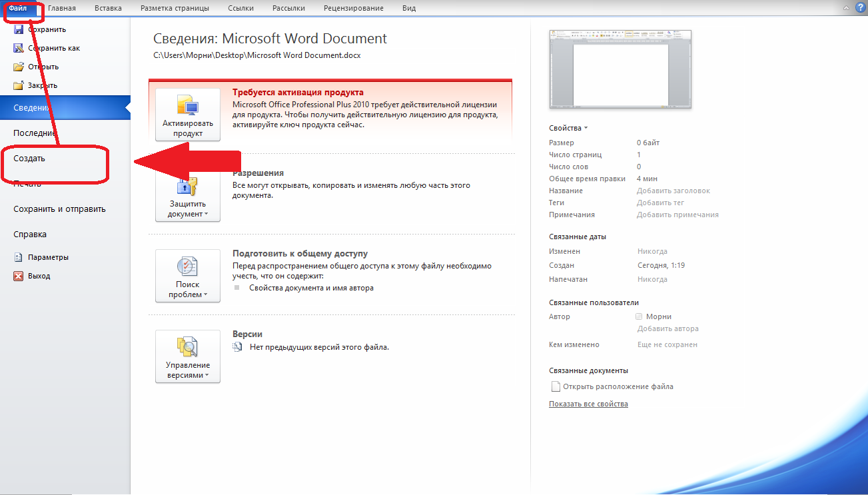Click the Добавить заголовок title field
Viewport: 868px width, 495px height.
(x=673, y=191)
